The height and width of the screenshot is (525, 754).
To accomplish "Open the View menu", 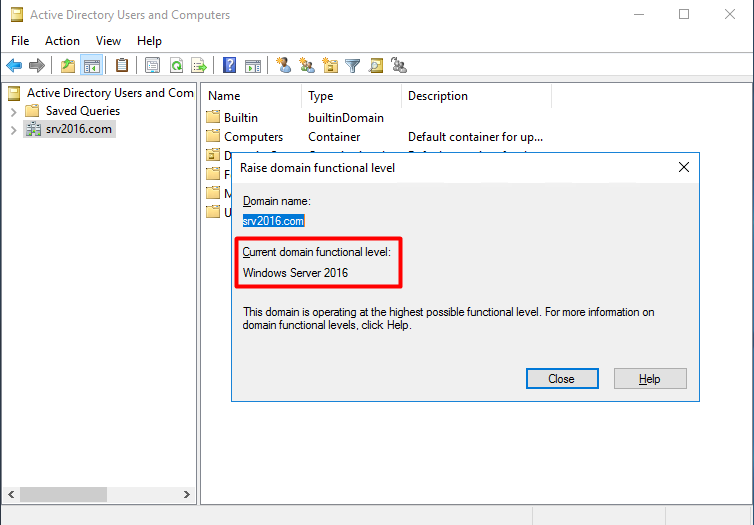I will pyautogui.click(x=108, y=41).
